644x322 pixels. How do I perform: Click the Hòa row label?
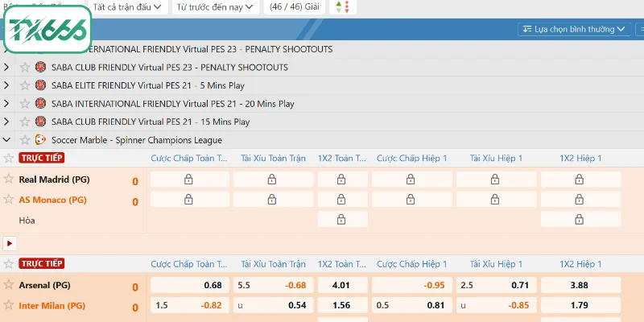tap(27, 221)
